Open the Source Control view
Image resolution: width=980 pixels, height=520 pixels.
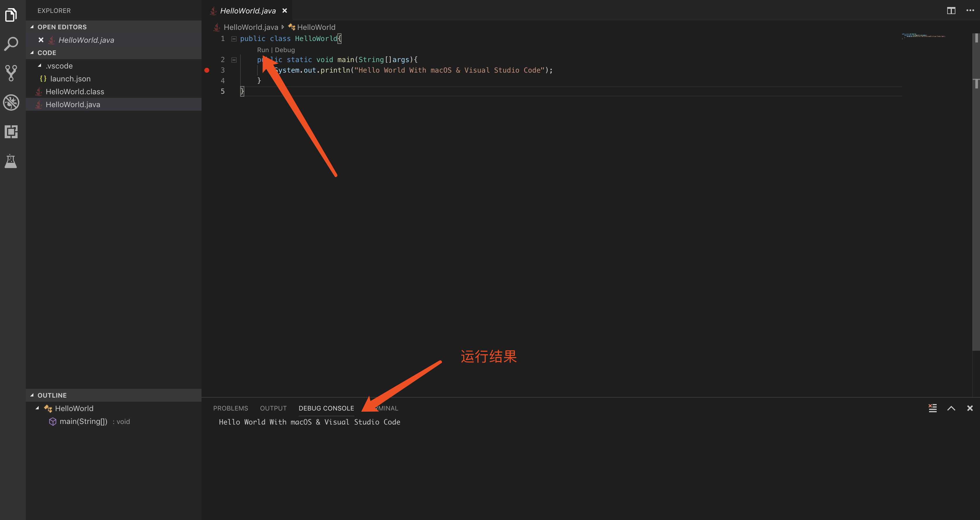pyautogui.click(x=11, y=73)
